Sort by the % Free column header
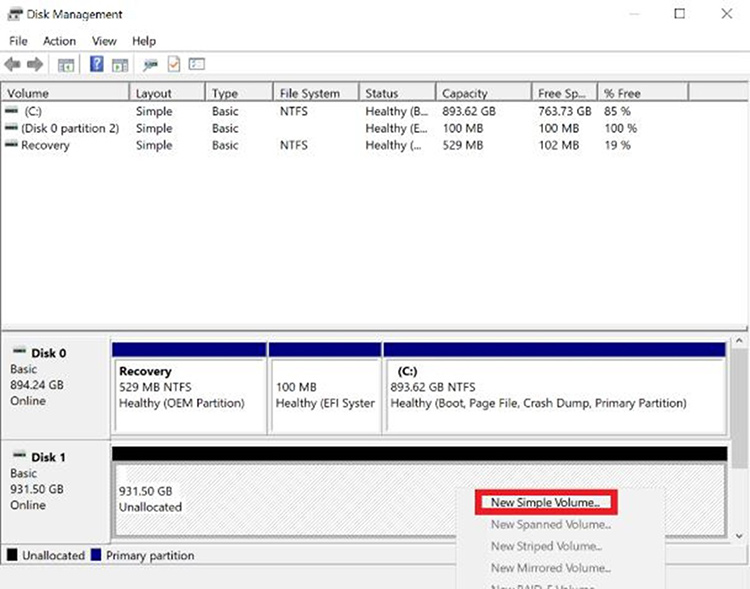750x589 pixels. (643, 93)
